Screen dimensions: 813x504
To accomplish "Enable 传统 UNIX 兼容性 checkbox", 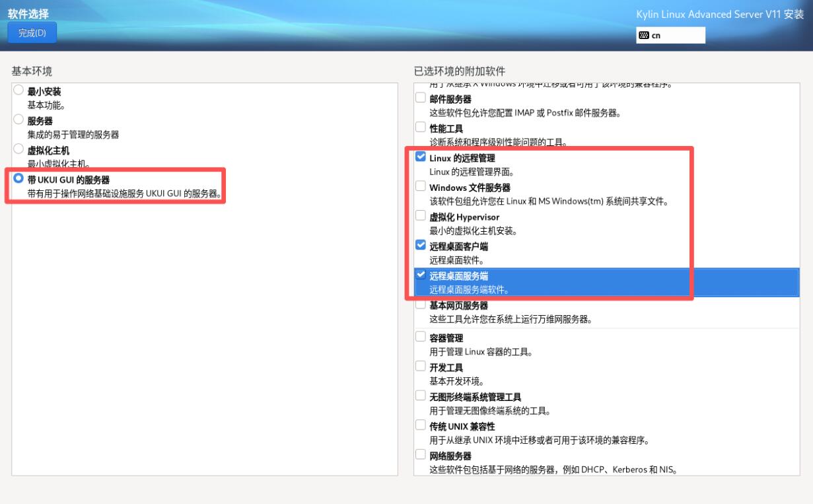I will point(421,425).
